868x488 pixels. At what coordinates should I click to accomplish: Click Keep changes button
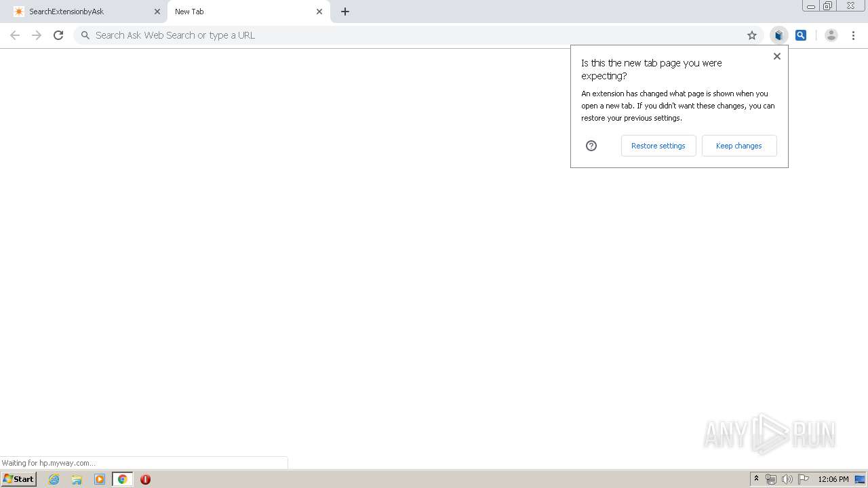(x=739, y=146)
